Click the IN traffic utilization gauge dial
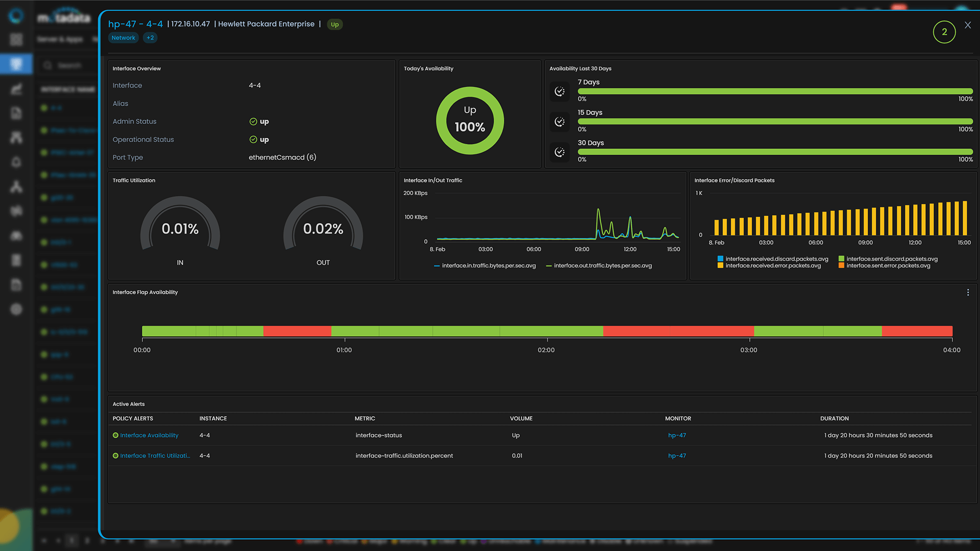Screen dimensions: 980x551 pyautogui.click(x=180, y=229)
